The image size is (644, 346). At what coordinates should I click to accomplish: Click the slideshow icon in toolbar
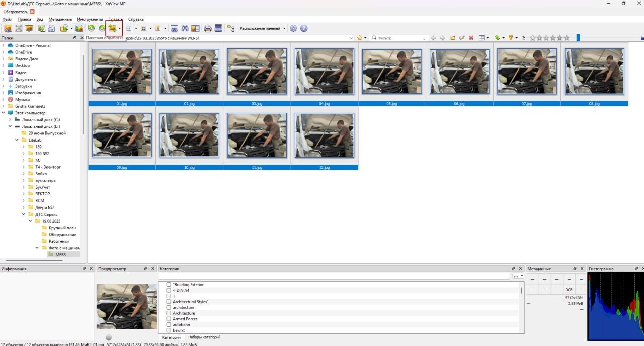[x=29, y=28]
